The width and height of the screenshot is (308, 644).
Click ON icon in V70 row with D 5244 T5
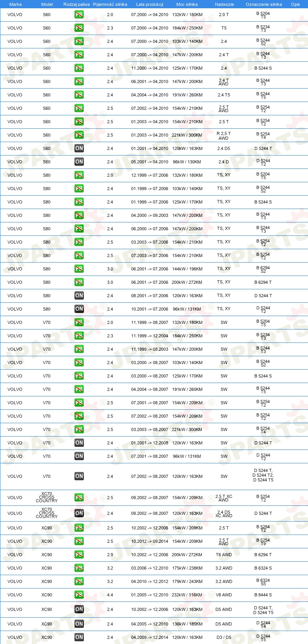pos(79,476)
